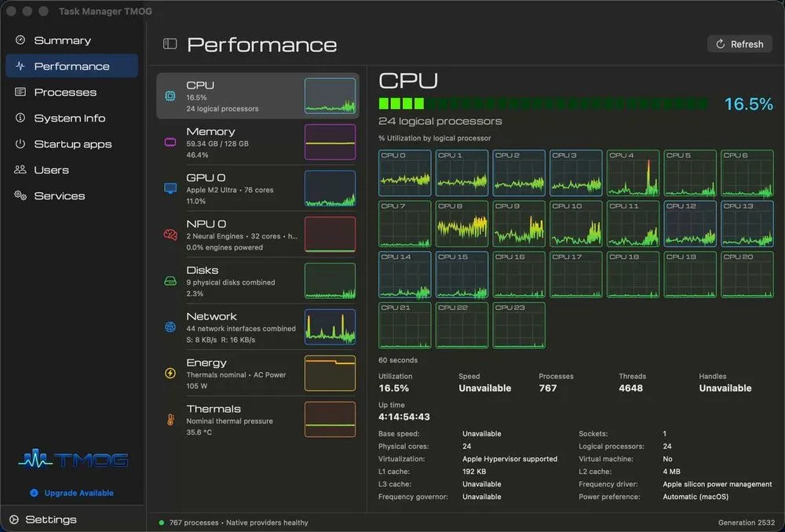Select the CPU 8 utilization graph
Viewport: 785px width, 532px height.
[462, 224]
